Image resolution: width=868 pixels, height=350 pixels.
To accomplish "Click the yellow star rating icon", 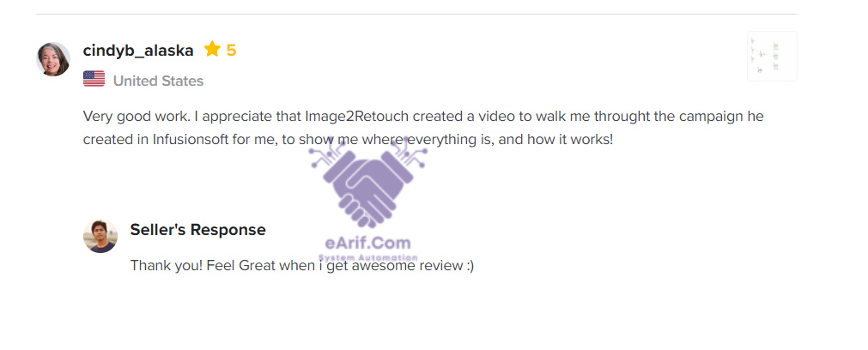I will pos(212,49).
